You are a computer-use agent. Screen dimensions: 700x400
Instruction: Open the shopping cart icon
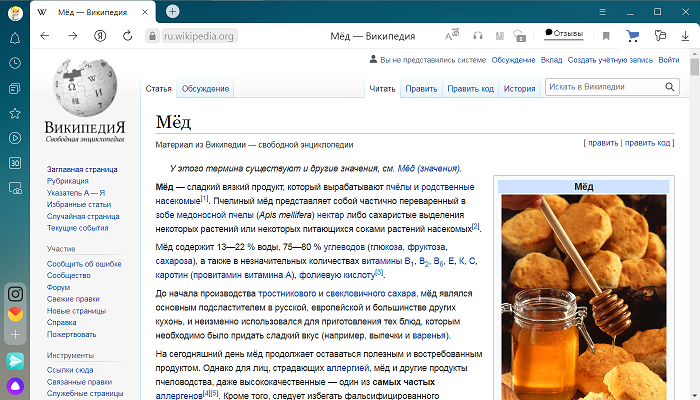point(632,36)
